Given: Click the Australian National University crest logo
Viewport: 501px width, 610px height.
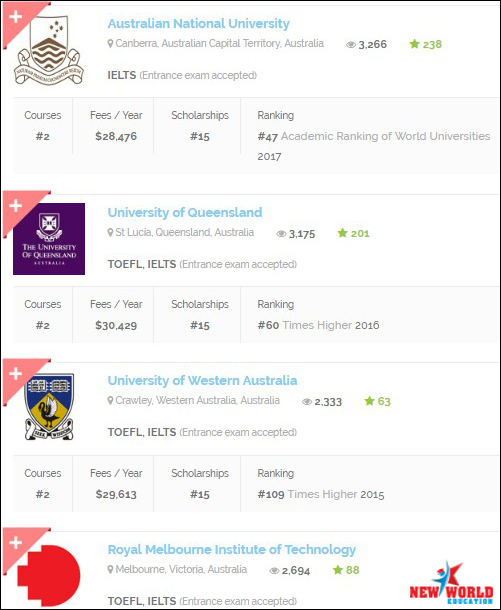Looking at the screenshot, I should (x=49, y=50).
